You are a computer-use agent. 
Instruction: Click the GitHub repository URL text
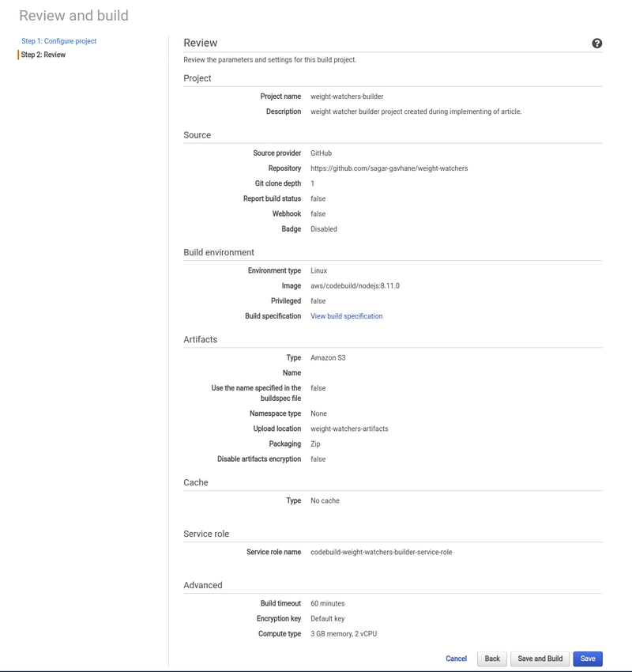click(389, 168)
